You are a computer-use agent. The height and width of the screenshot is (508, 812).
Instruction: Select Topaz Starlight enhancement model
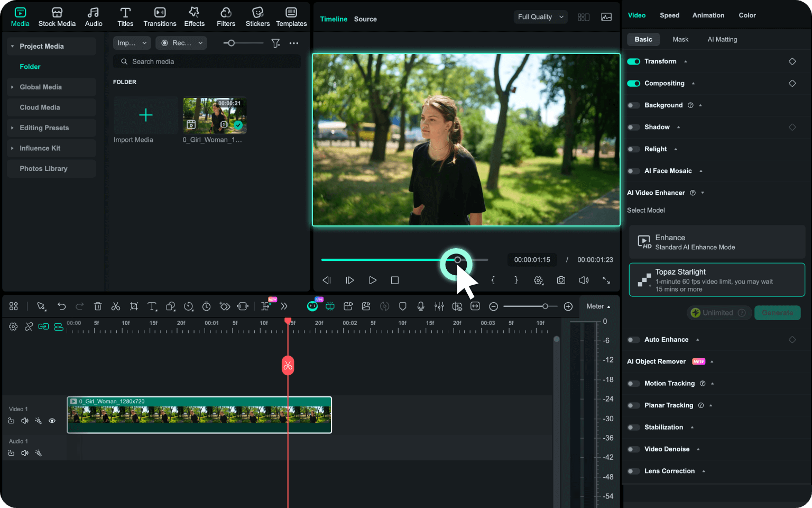pyautogui.click(x=717, y=279)
